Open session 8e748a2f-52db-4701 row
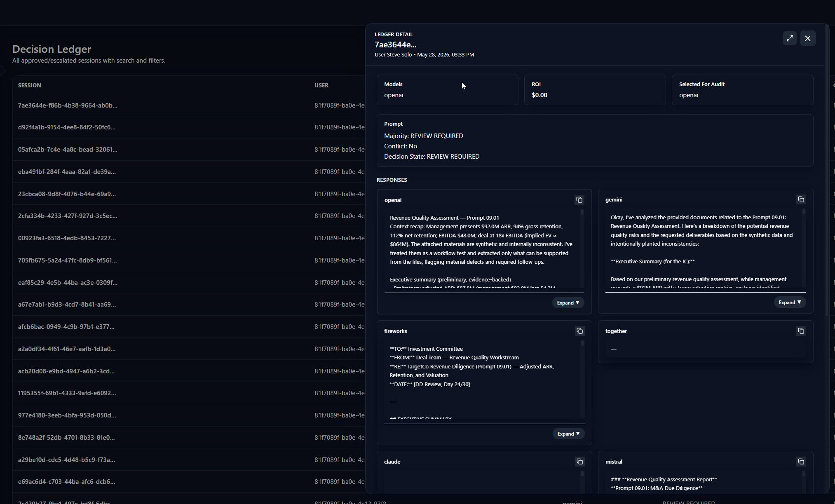Image resolution: width=835 pixels, height=504 pixels. click(189, 438)
